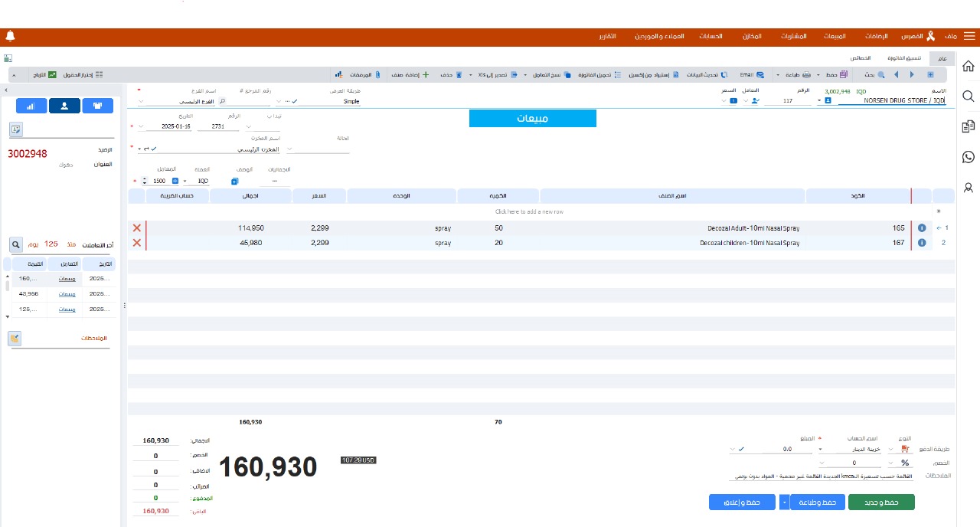Screen dimensions: 980x527
Task: Open the hamburger menu icon
Action: tap(969, 36)
